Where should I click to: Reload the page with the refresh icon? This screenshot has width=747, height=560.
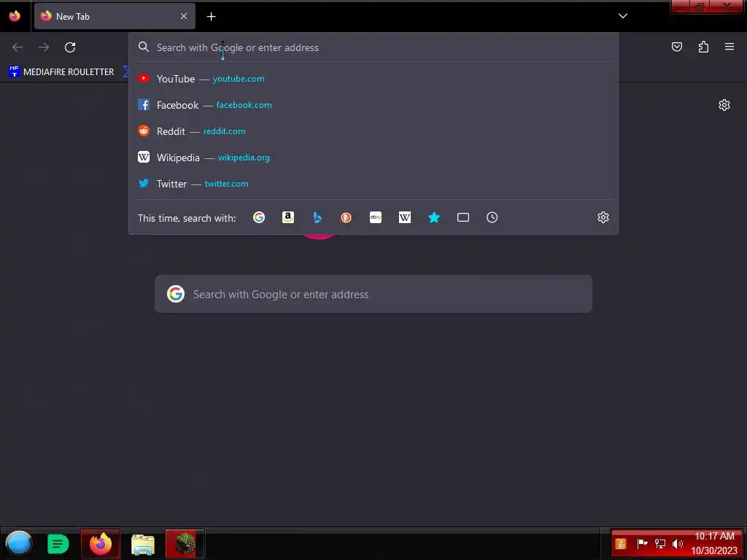[x=70, y=47]
